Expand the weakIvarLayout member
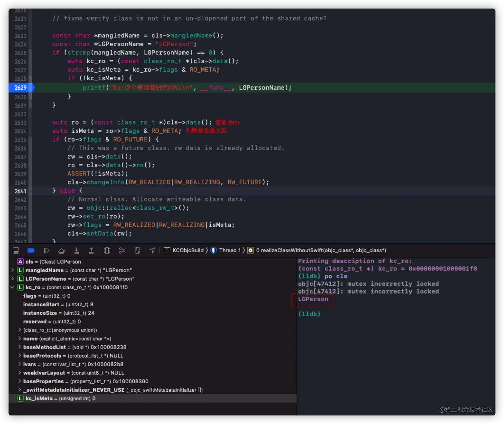This screenshot has height=424, width=504. 20,373
